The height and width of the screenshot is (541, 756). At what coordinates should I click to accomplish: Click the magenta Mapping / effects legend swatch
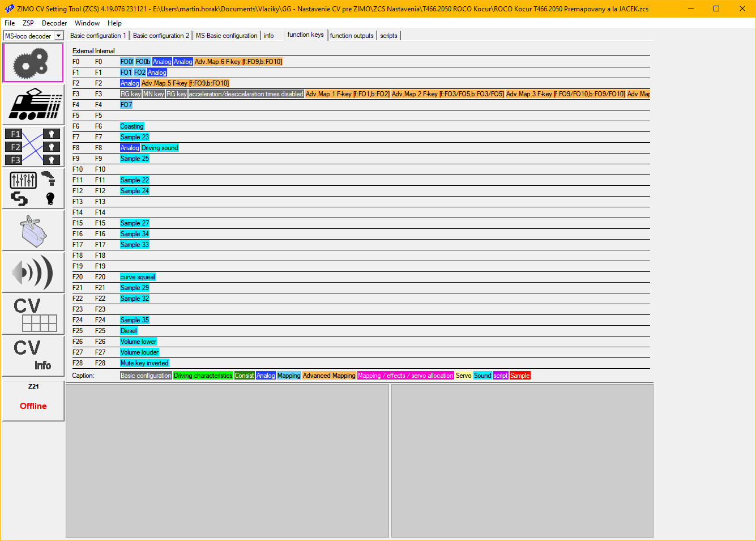pyautogui.click(x=405, y=376)
